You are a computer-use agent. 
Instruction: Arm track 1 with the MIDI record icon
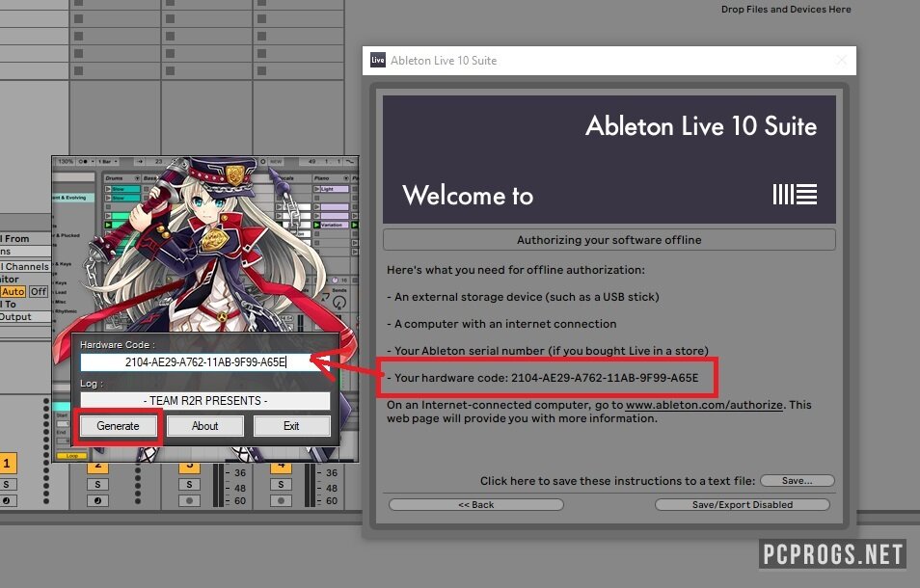6,501
